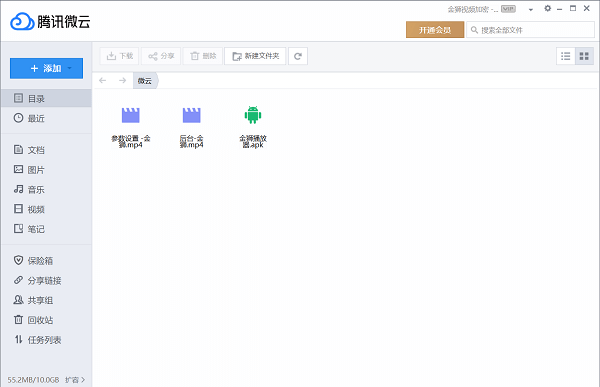Expand the 添加 dropdown arrow

pos(70,68)
